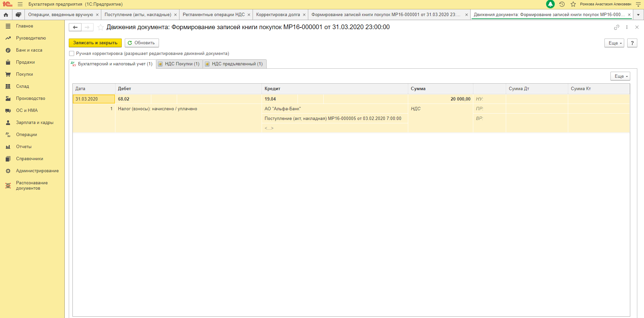Open the list of open tabs dropdown
Screen dimensions: 644x318
[638, 15]
